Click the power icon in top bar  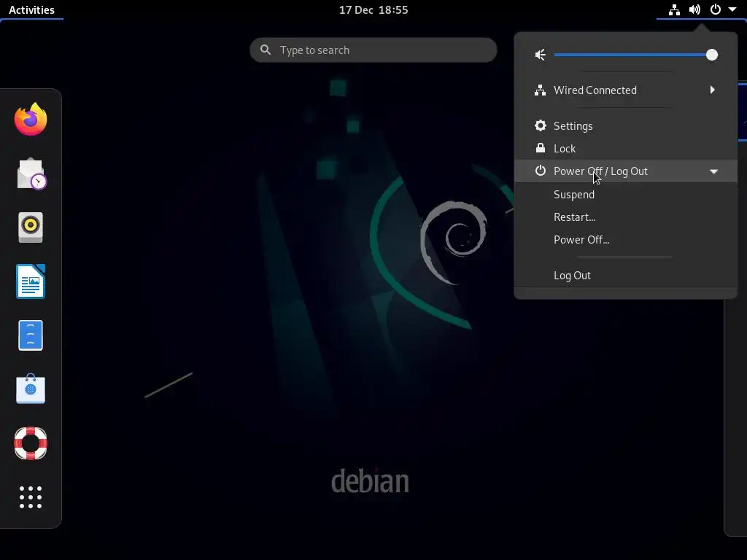coord(715,9)
